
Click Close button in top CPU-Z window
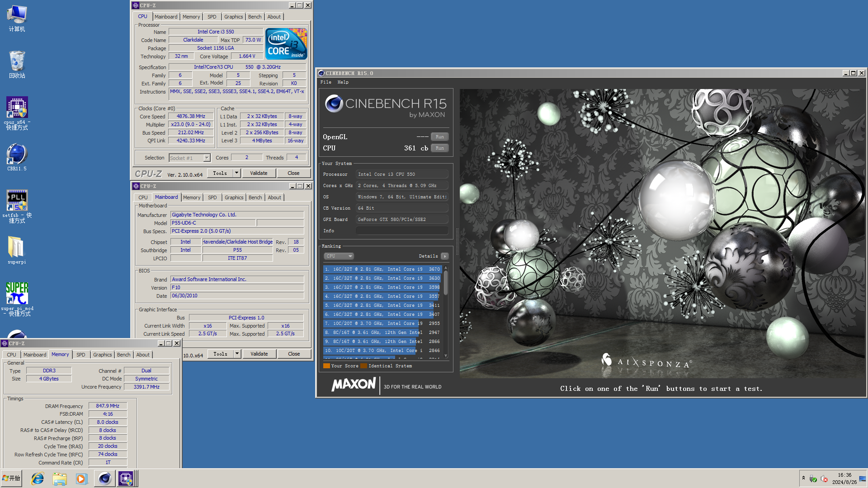pos(293,173)
